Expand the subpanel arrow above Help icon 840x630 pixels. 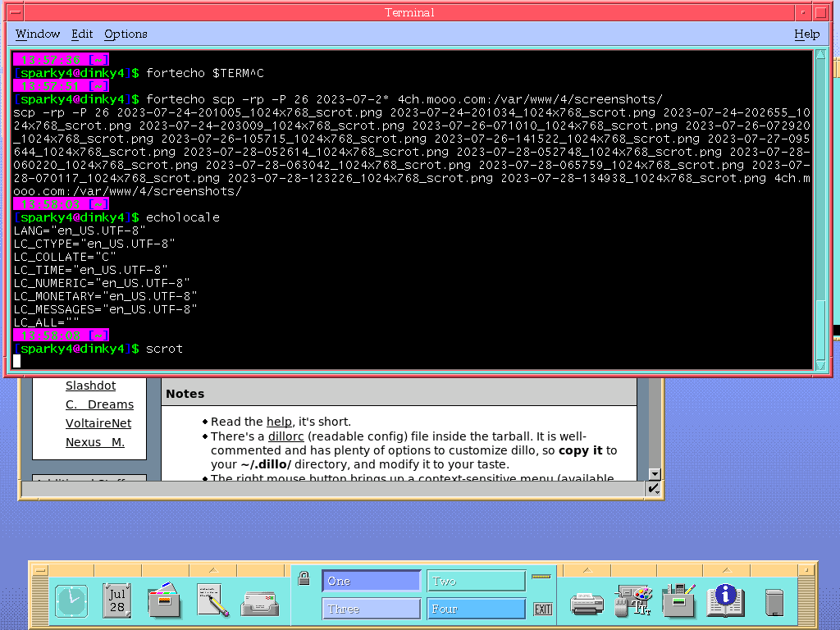click(725, 570)
